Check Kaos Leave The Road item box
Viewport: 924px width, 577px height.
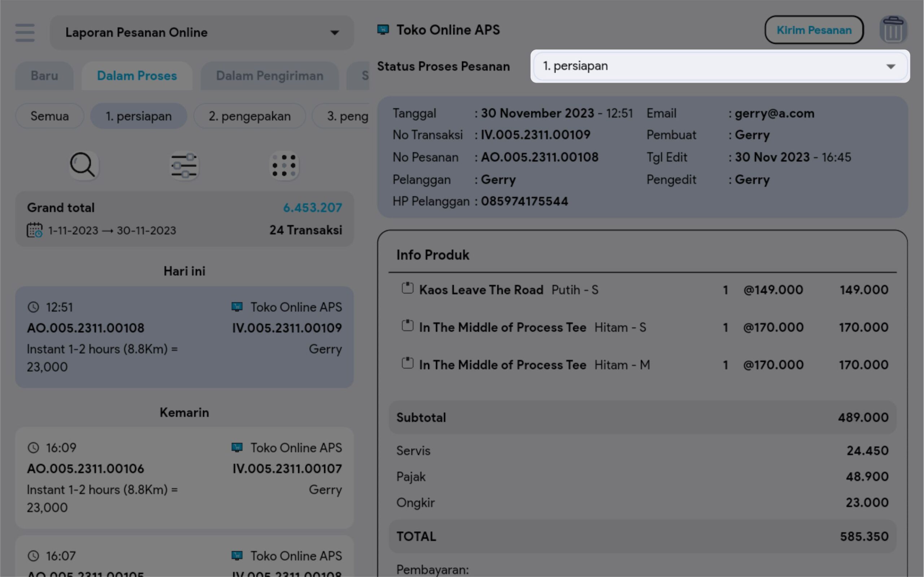pos(407,288)
